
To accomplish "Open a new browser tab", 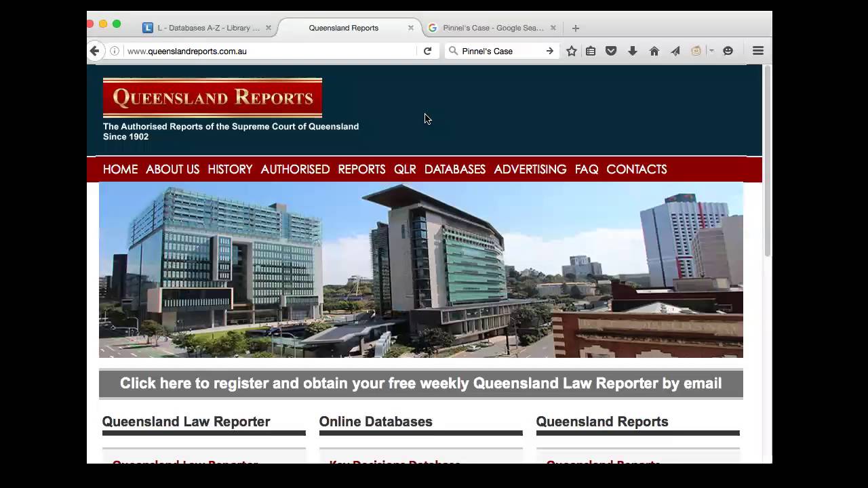I will (x=576, y=28).
